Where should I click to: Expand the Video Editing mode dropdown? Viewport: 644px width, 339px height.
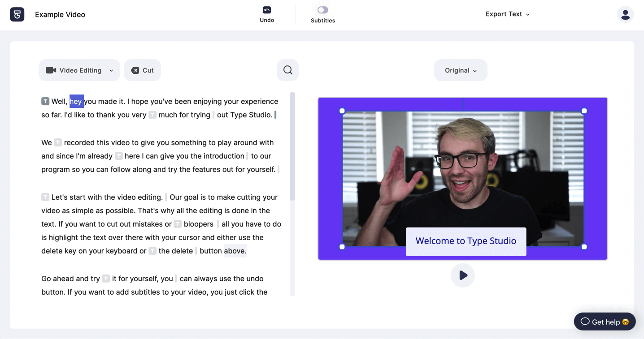click(x=79, y=70)
